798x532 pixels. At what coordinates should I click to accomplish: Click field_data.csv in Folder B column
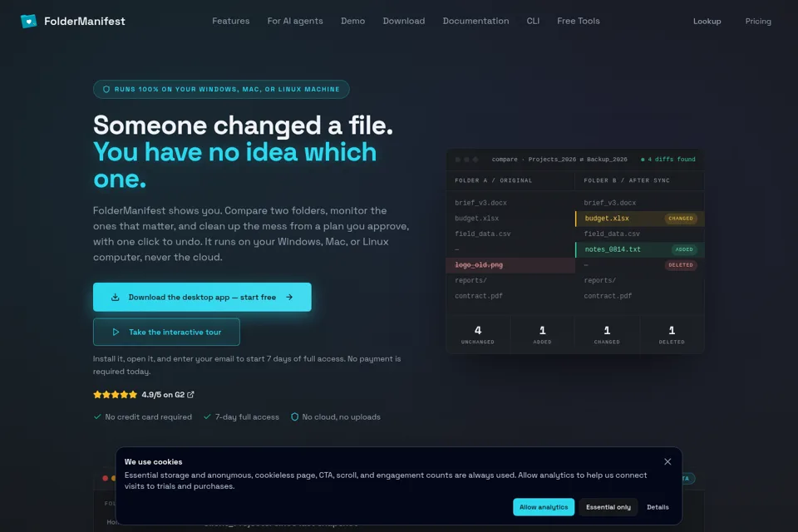pos(612,234)
